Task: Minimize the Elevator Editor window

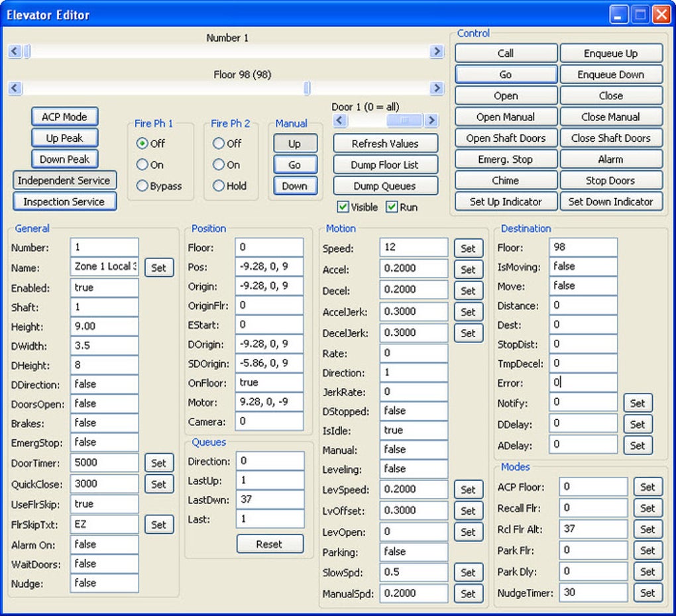Action: point(620,15)
